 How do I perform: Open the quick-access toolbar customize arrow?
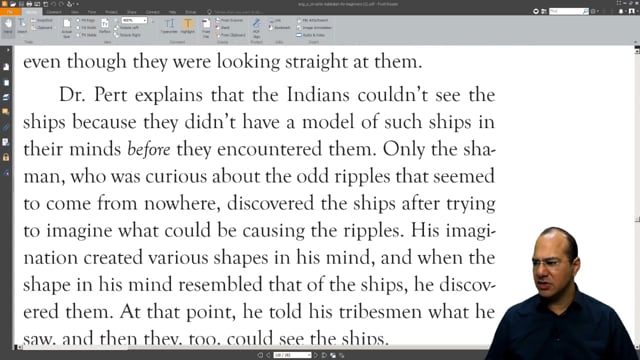77,4
